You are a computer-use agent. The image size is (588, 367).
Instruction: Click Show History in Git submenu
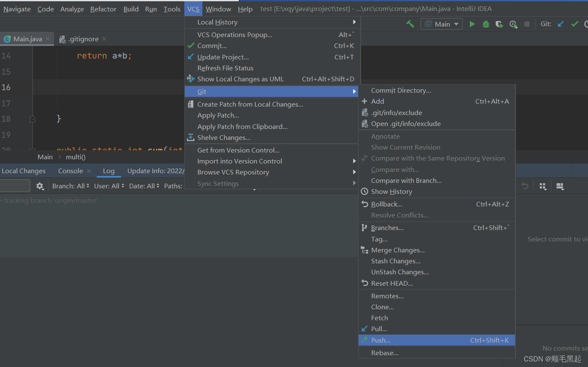click(437, 191)
